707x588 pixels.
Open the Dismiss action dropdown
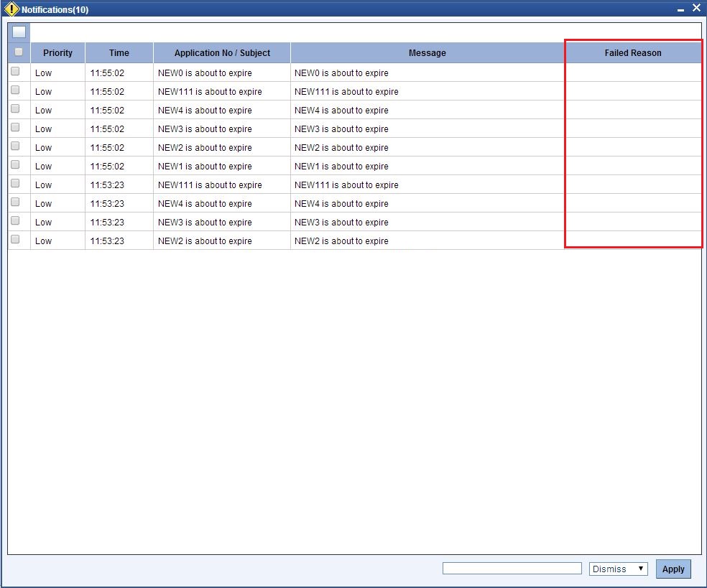[618, 569]
